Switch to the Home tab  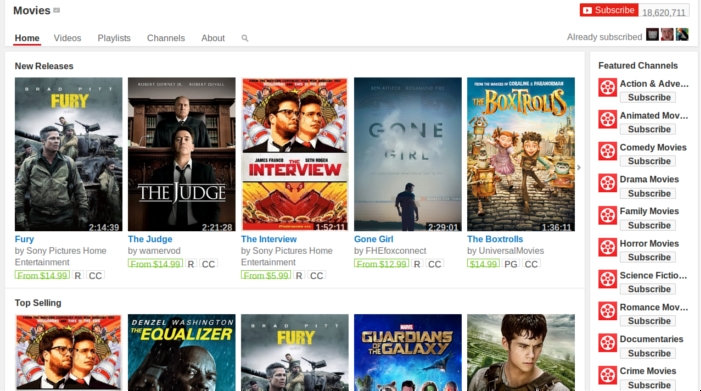coord(27,38)
